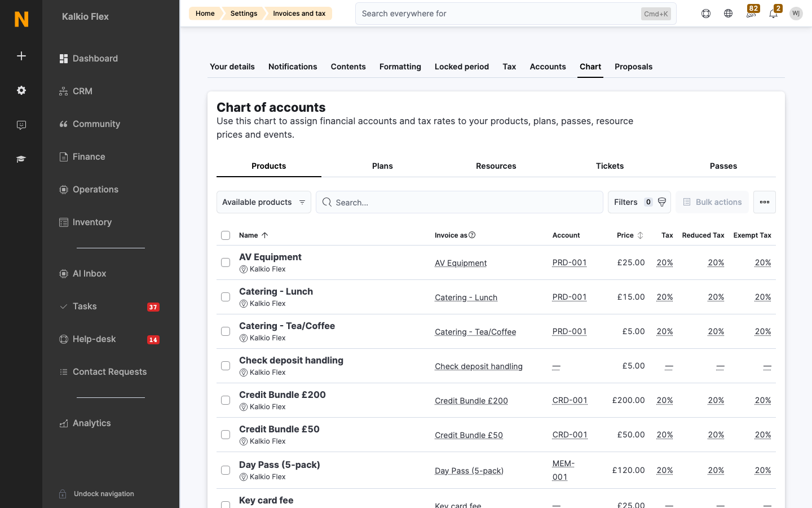Click the three-dots more options button

[765, 202]
